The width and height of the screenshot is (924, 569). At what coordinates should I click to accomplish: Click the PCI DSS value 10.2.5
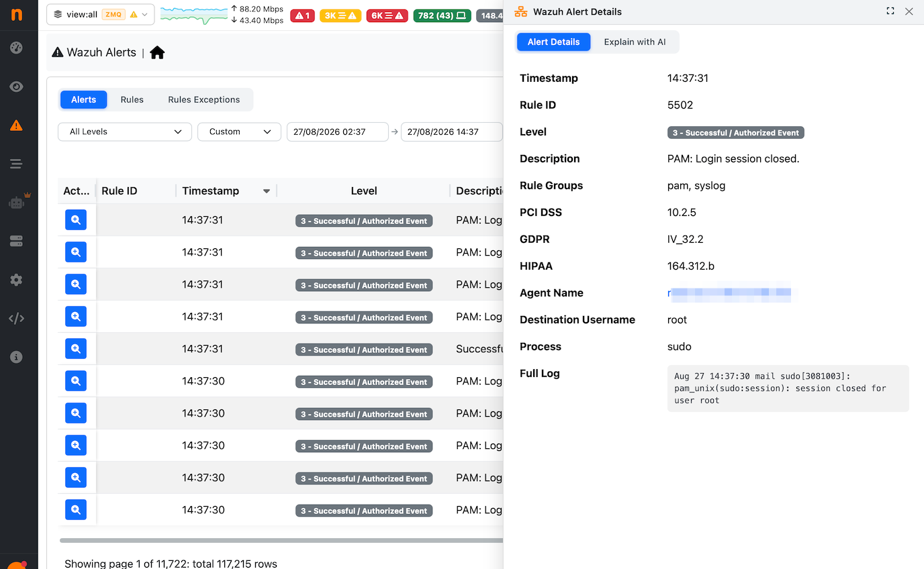tap(682, 213)
